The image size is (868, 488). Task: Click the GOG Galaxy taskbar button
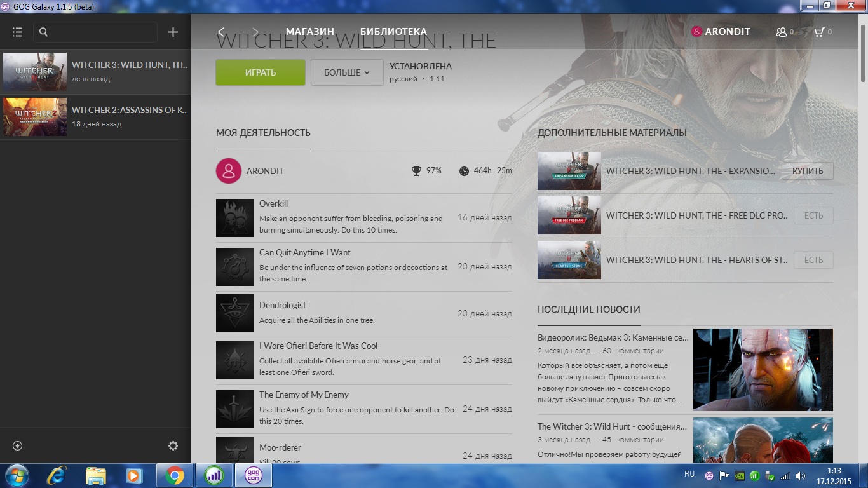tap(254, 475)
